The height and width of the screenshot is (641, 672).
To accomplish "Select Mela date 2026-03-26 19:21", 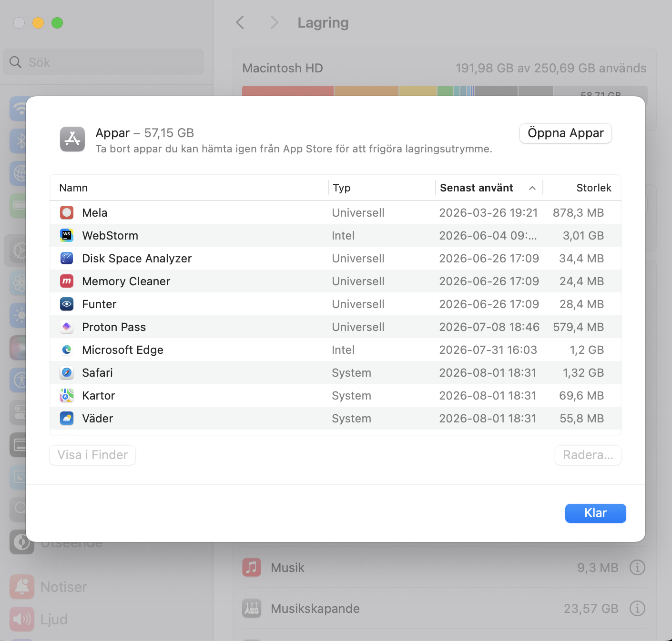I will 488,212.
